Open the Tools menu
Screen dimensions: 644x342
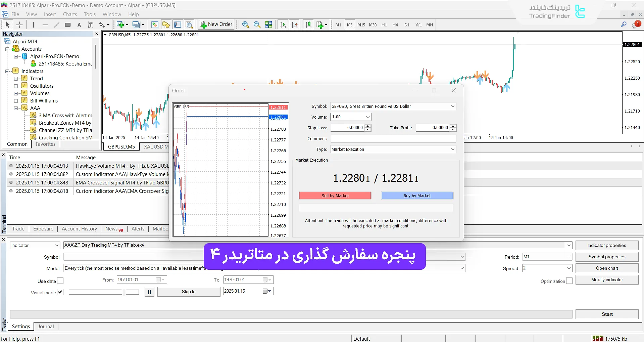[x=89, y=14]
